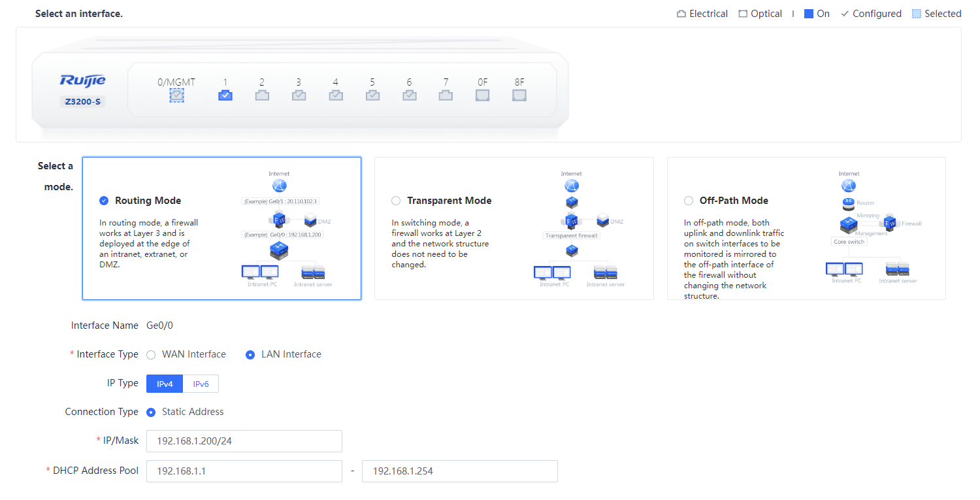Screen dimensions: 980x500
Task: Click the DHCP pool start address field
Action: [x=244, y=471]
